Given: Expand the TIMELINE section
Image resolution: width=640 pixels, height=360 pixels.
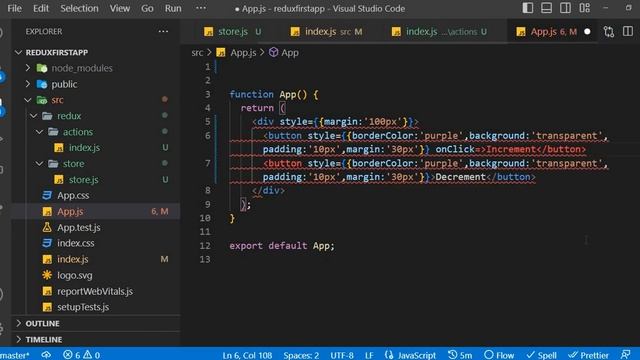Looking at the screenshot, I should [x=44, y=339].
